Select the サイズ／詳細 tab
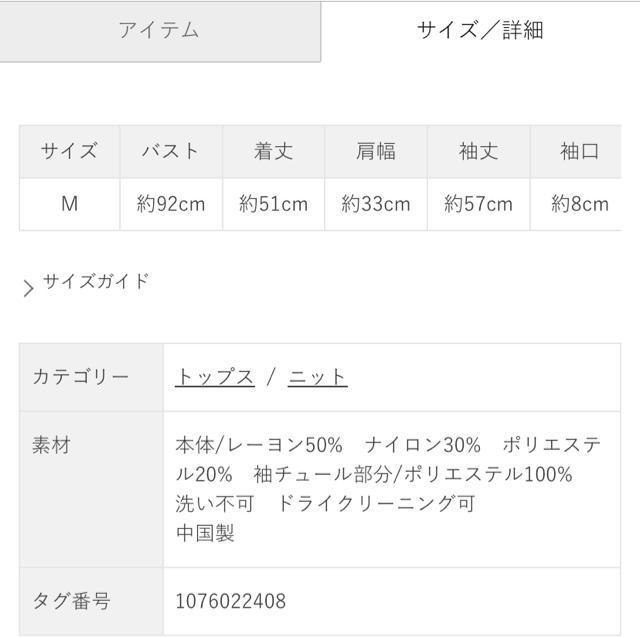640x638 pixels. pos(479,31)
